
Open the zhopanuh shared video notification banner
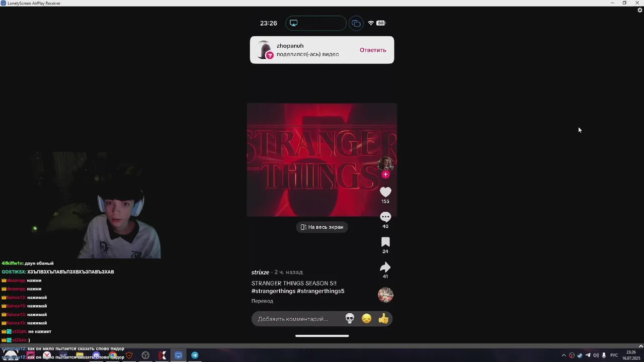pyautogui.click(x=322, y=50)
